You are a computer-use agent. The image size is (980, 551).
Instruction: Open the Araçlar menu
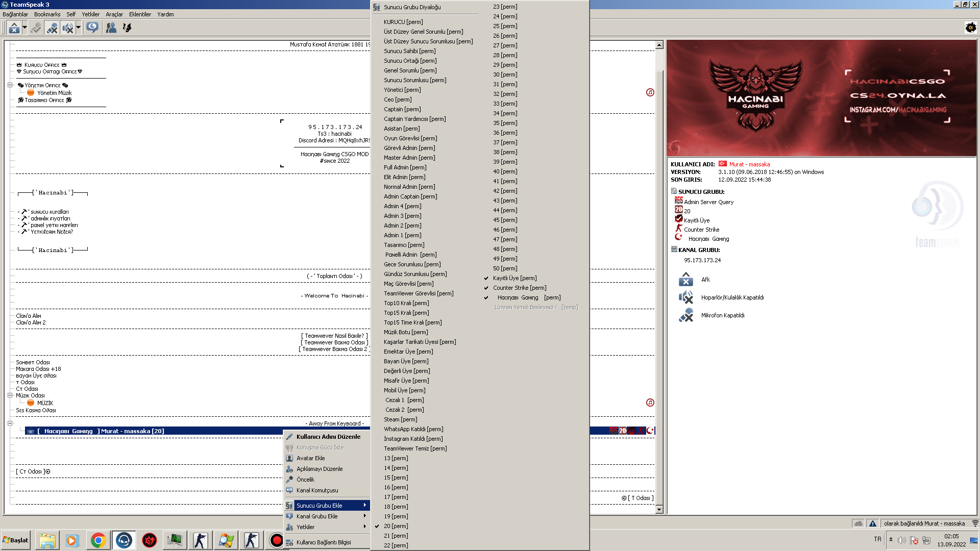click(114, 14)
